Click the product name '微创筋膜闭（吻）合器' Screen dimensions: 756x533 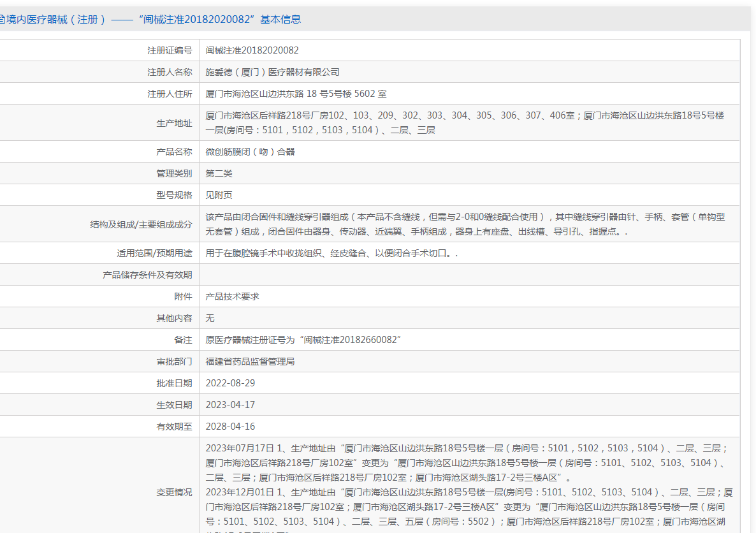[251, 152]
